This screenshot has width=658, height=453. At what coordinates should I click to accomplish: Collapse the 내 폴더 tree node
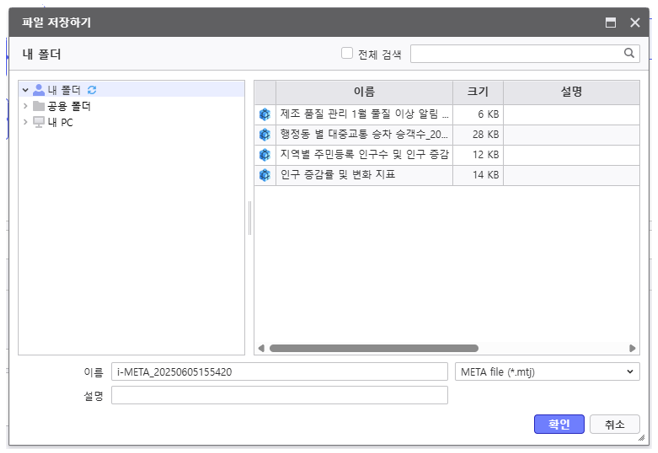tap(26, 90)
